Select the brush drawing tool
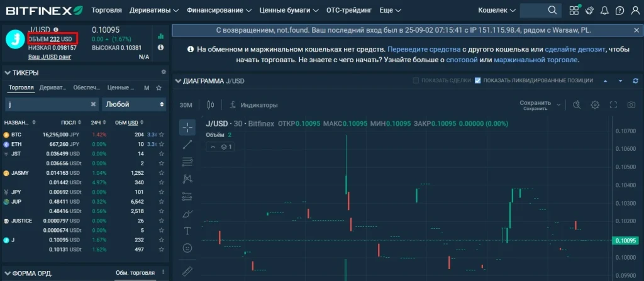Screen dimensions: 644x281 (x=187, y=214)
